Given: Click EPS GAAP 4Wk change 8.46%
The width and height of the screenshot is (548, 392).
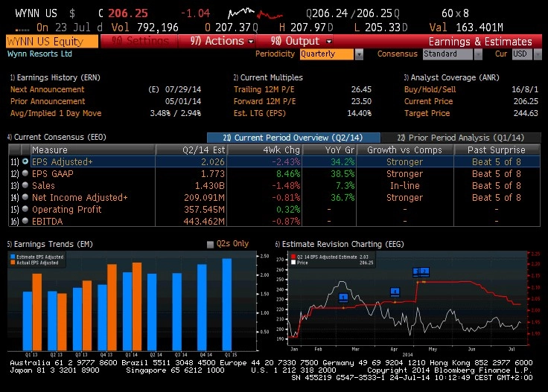Looking at the screenshot, I should point(288,174).
